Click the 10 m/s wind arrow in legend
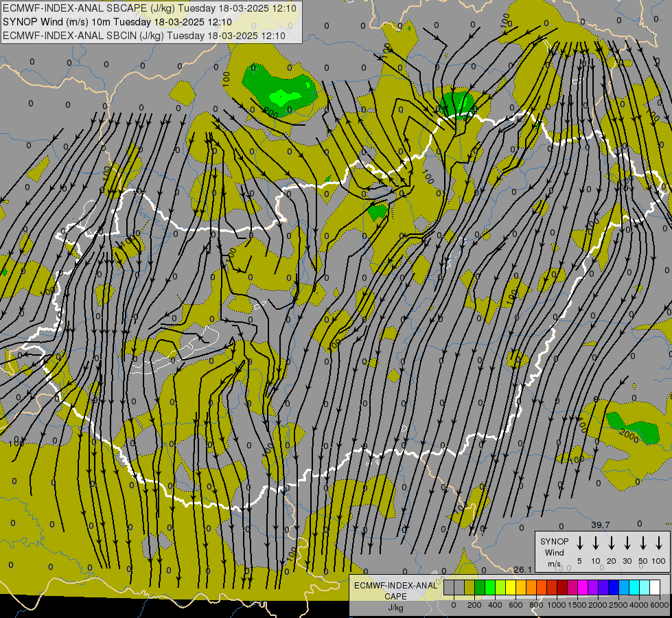 (596, 543)
